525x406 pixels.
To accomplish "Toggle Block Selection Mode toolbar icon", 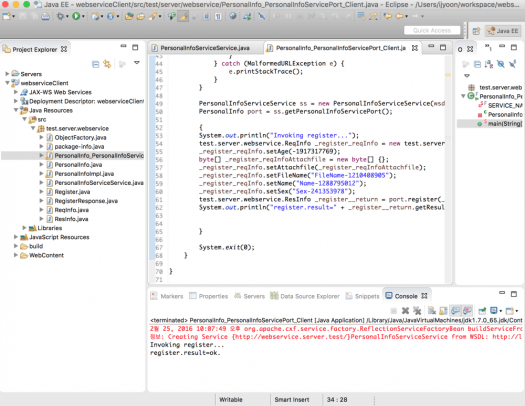I will tap(207, 16).
